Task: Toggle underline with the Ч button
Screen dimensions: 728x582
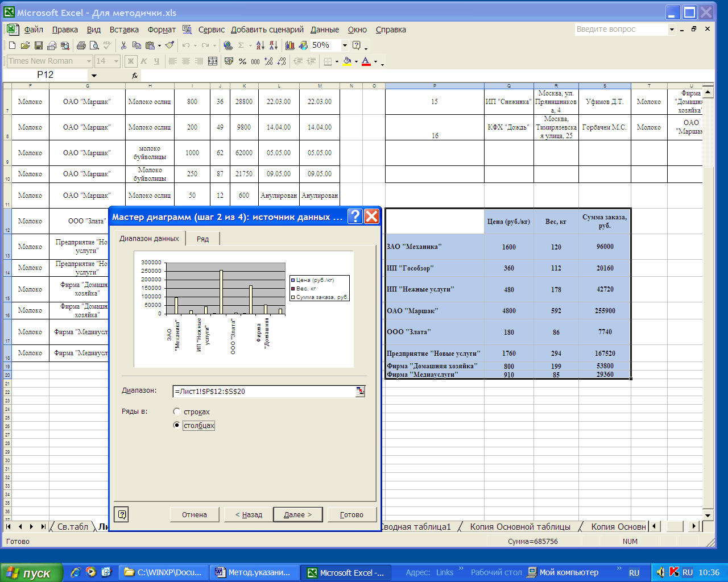Action: pyautogui.click(x=157, y=61)
